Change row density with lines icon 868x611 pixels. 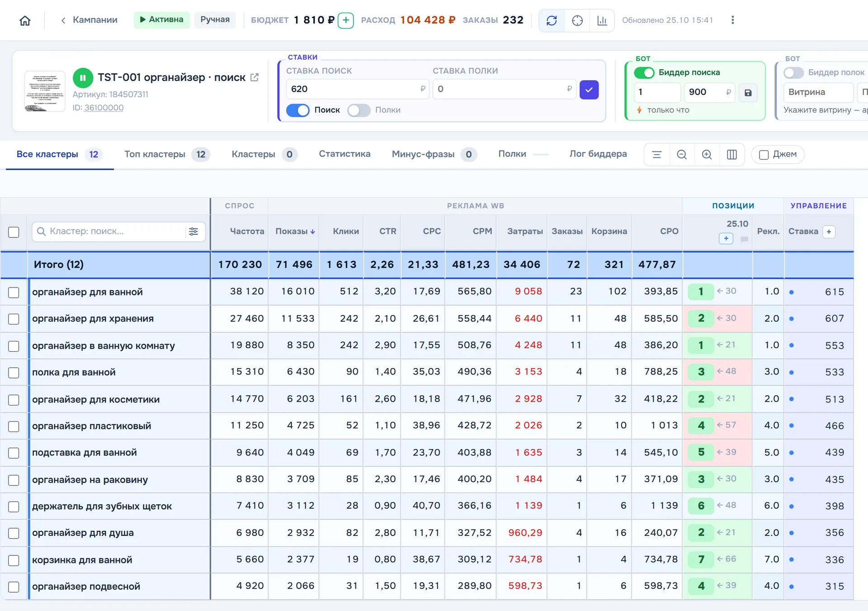coord(657,155)
